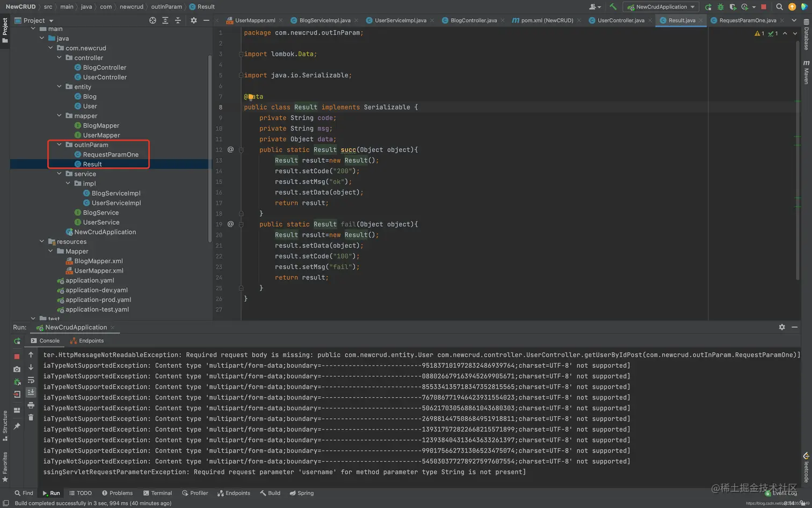
Task: Toggle soft-wrap in the console
Action: [x=31, y=380]
